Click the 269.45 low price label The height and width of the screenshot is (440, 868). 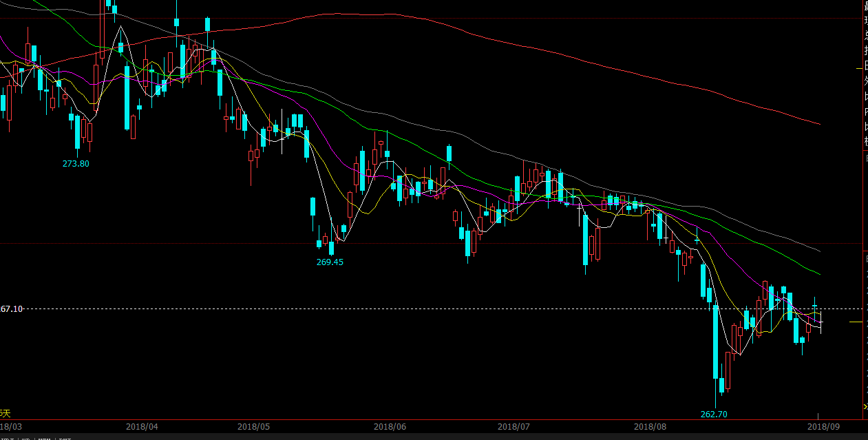coord(330,262)
